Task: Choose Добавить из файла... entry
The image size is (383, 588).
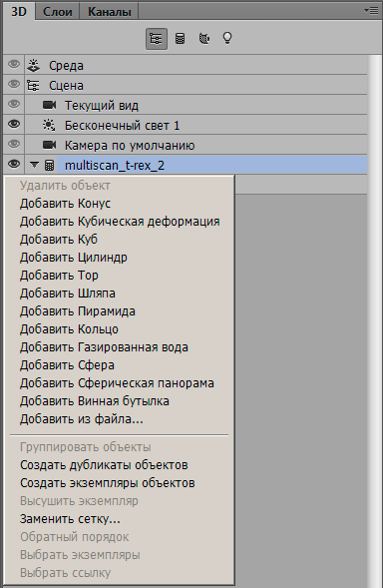Action: click(x=119, y=419)
